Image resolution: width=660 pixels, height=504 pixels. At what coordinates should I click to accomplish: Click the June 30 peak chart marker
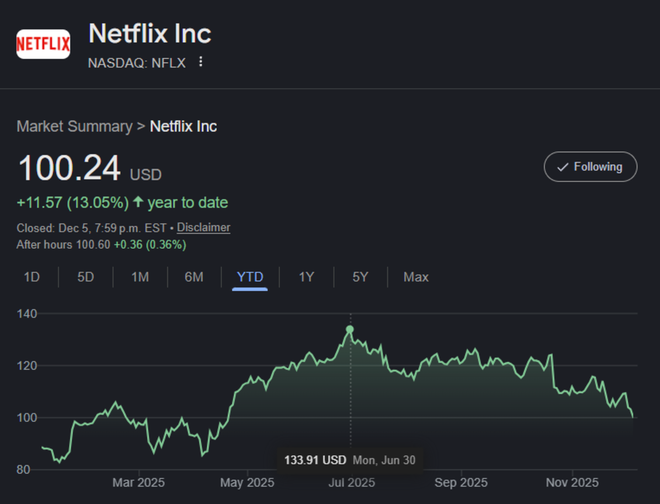[x=350, y=329]
